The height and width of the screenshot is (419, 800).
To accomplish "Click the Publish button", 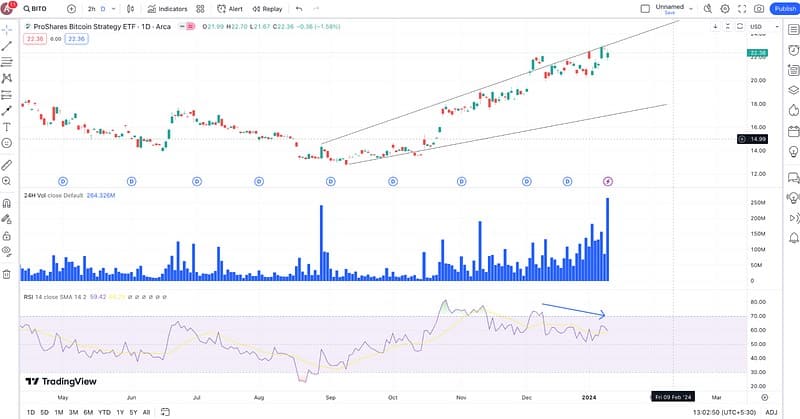I will click(784, 8).
